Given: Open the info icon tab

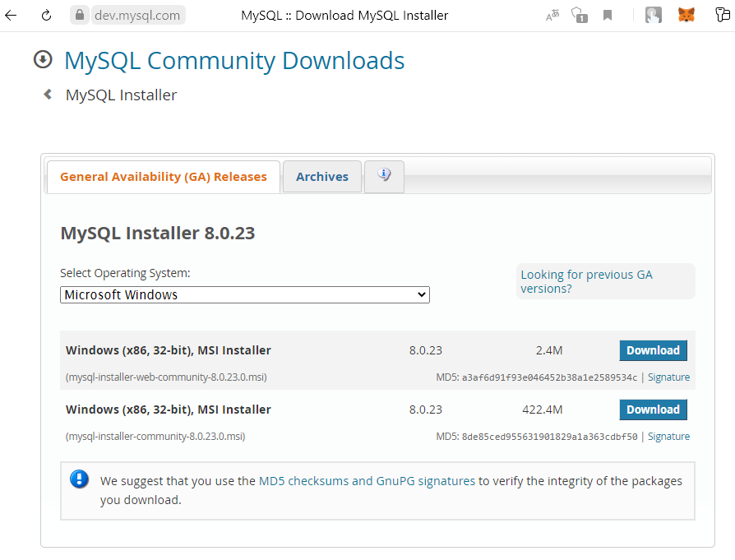Looking at the screenshot, I should [x=385, y=176].
